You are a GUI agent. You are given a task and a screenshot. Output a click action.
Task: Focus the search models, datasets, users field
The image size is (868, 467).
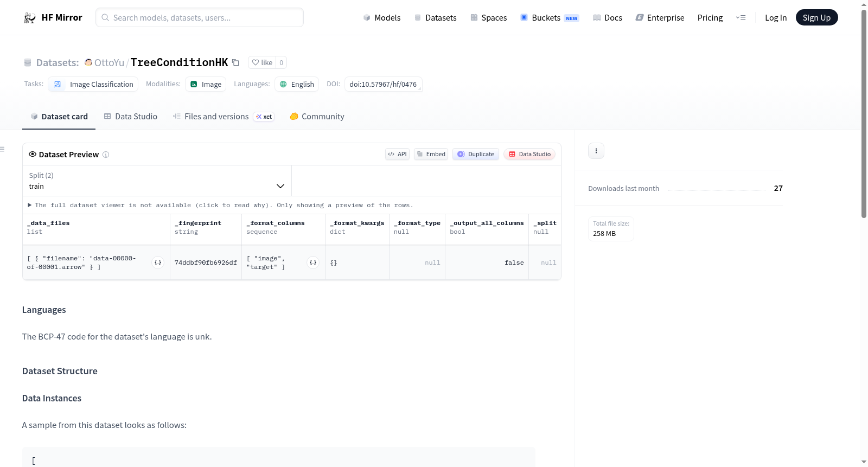click(x=200, y=17)
